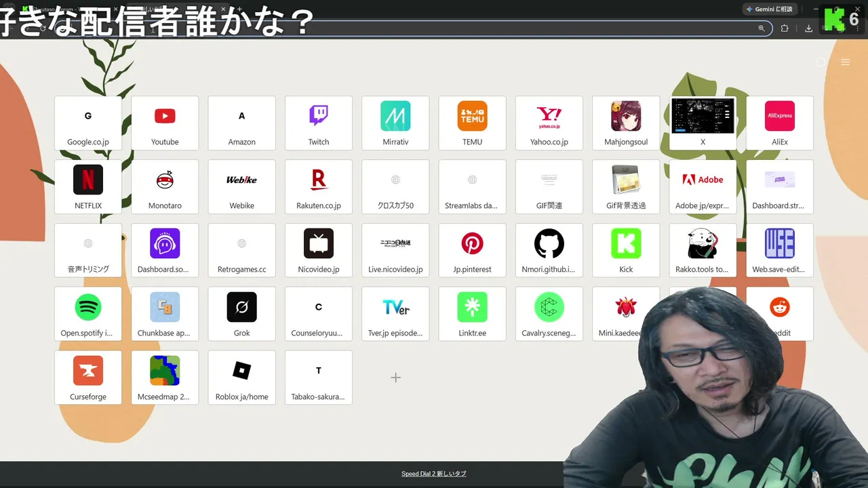Open the Jp.pinterest tile
Screen dimensions: 868x488
pyautogui.click(x=473, y=251)
